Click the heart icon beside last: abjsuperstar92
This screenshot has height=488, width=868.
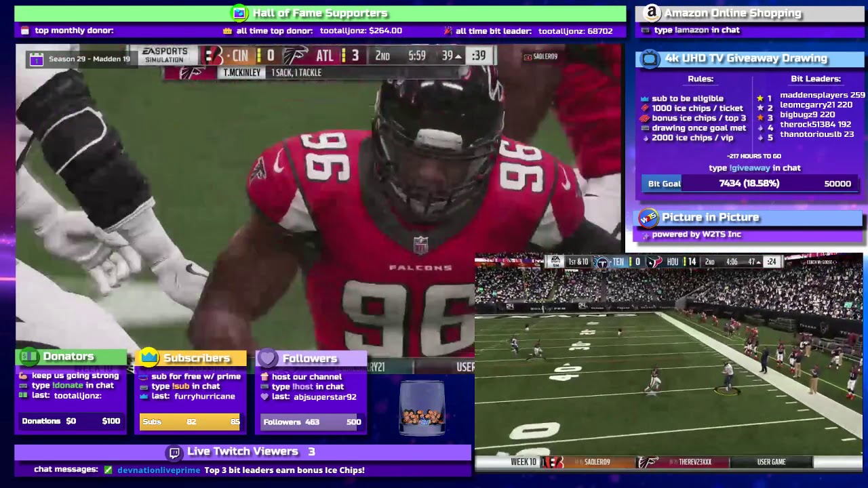265,397
